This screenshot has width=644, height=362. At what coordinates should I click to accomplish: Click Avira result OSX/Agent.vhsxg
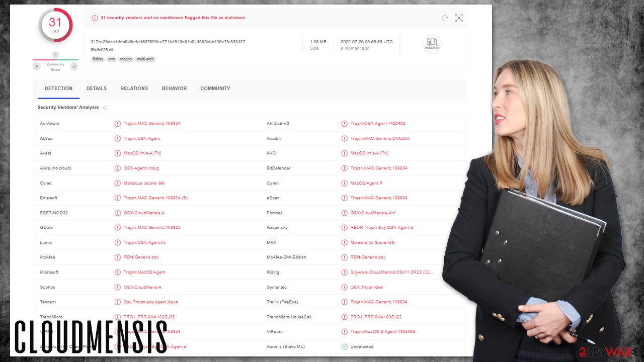point(141,168)
